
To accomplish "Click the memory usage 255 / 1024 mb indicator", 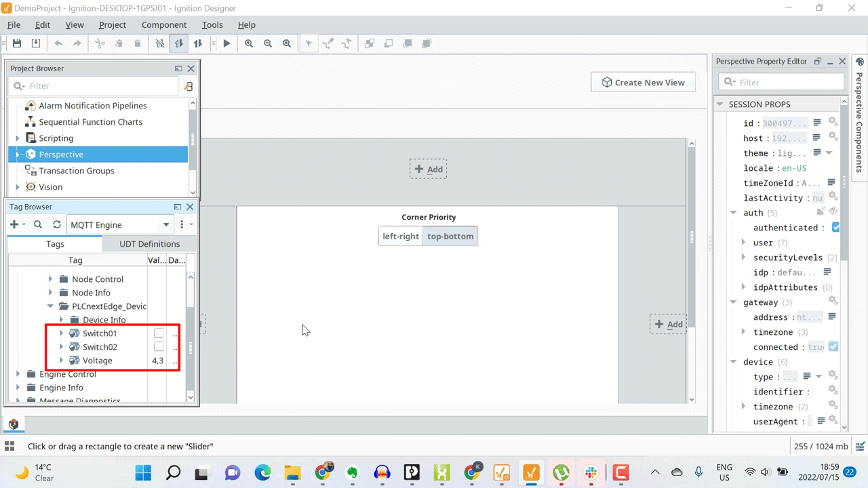I will (x=821, y=447).
